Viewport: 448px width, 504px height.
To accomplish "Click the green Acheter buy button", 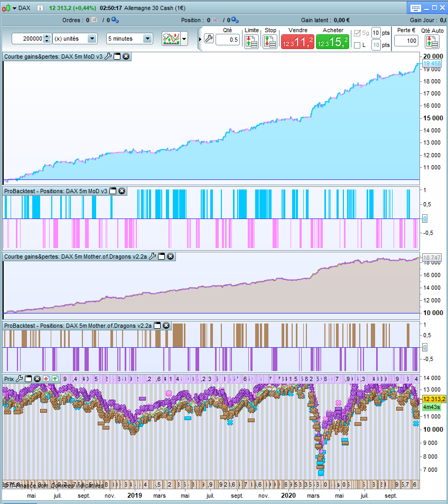I will click(332, 42).
